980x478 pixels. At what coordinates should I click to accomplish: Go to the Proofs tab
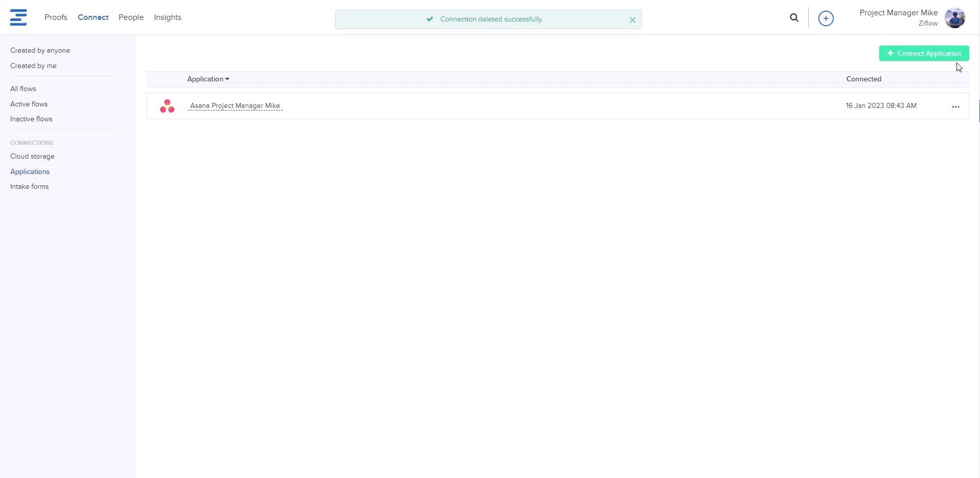[56, 17]
